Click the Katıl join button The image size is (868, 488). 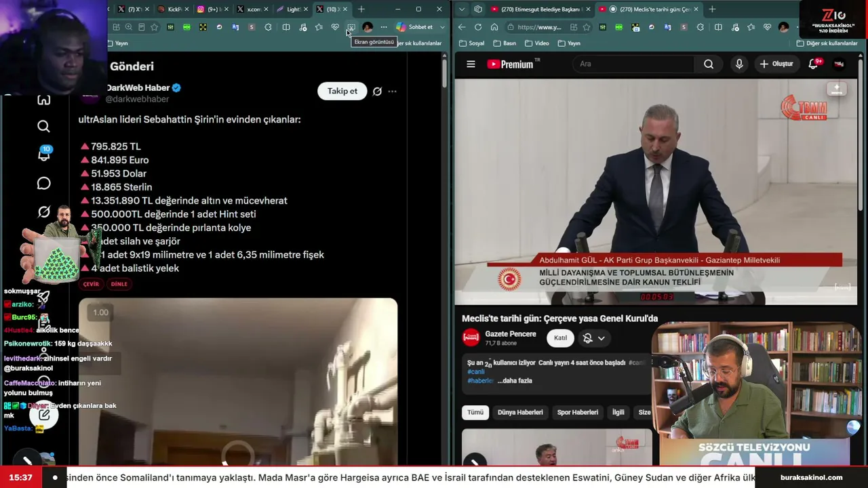tap(560, 338)
